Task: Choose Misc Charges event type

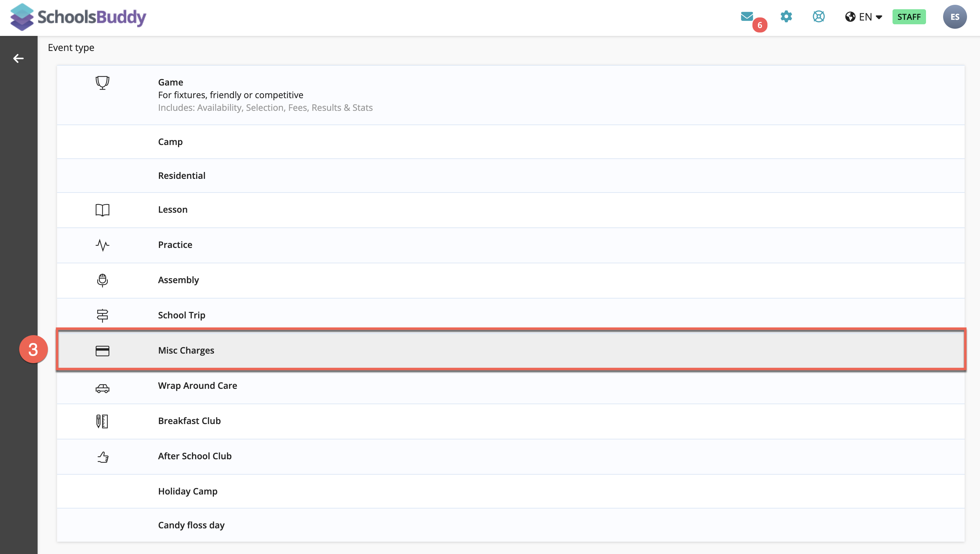Action: point(511,350)
